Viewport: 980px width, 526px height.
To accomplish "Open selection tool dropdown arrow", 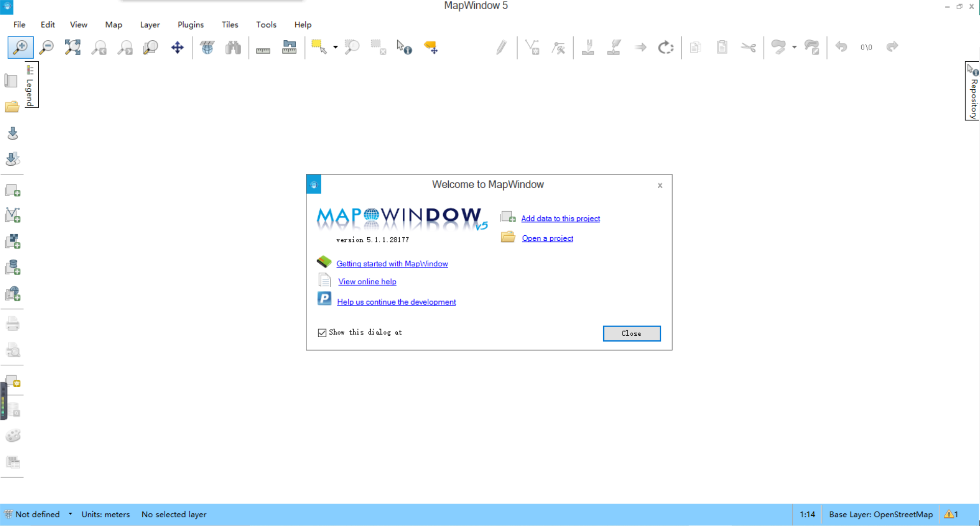I will pos(336,47).
